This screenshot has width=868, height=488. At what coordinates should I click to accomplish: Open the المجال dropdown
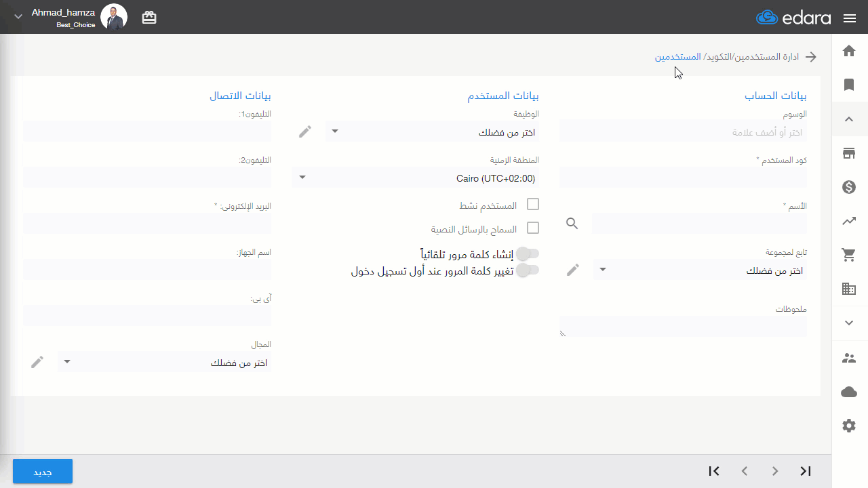(164, 363)
